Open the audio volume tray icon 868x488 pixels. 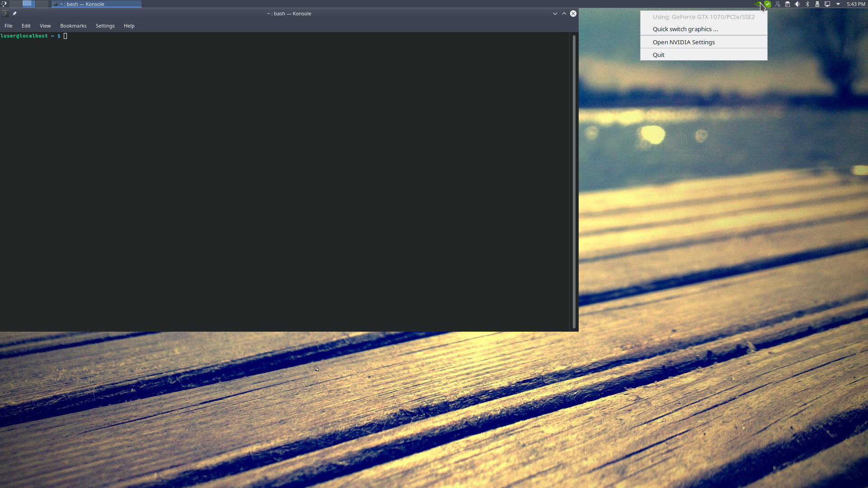point(797,4)
